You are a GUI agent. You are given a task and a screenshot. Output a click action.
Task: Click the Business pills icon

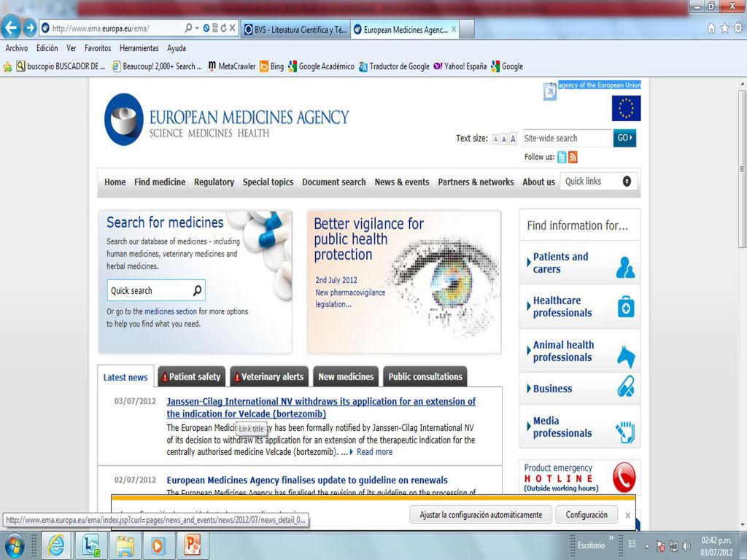pos(626,386)
